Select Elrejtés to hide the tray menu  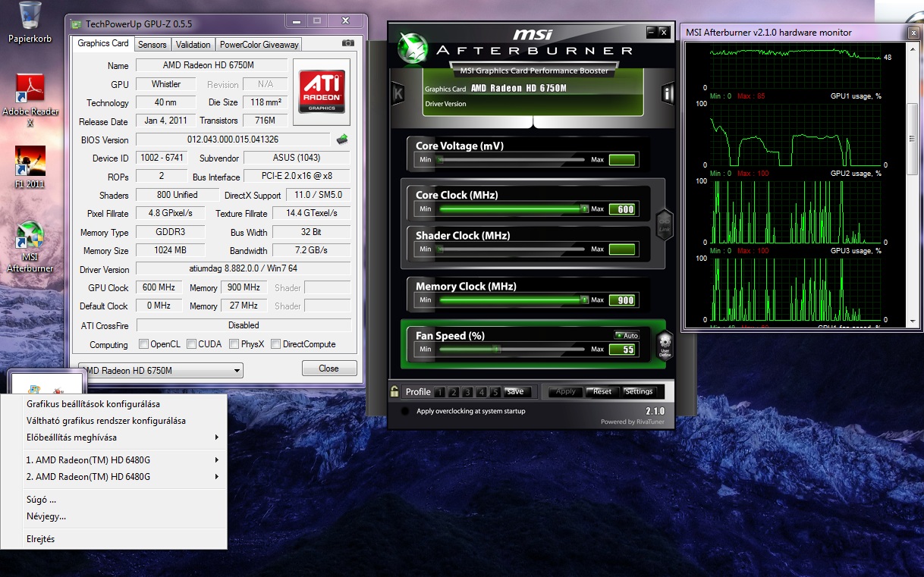[114, 539]
